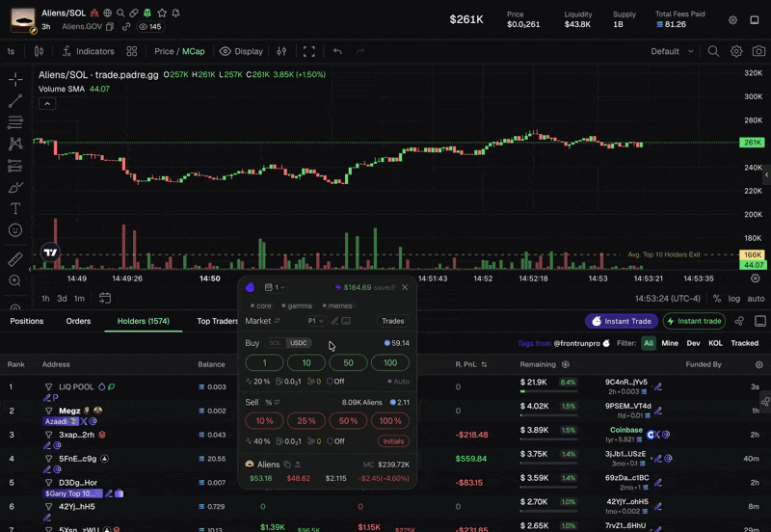The height and width of the screenshot is (532, 771).
Task: Select the crosshair cursor tool
Action: pos(15,79)
